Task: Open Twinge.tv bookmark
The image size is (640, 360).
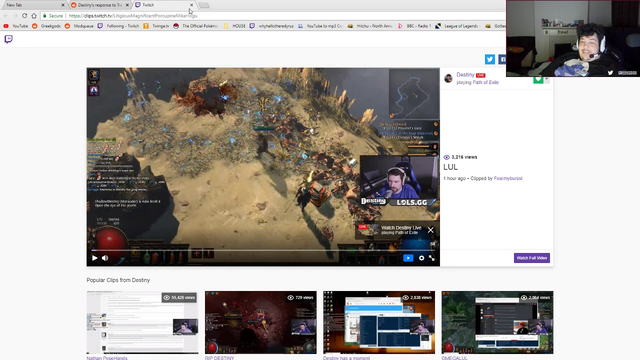Action: click(x=156, y=26)
